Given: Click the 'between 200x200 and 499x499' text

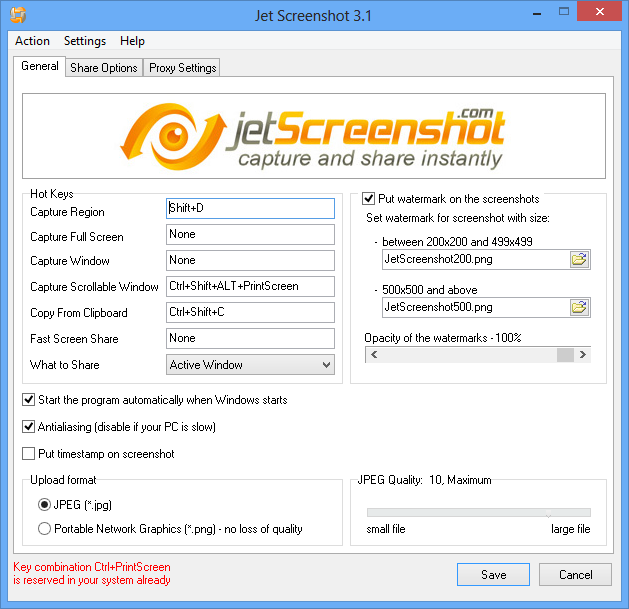Looking at the screenshot, I should (x=457, y=242).
